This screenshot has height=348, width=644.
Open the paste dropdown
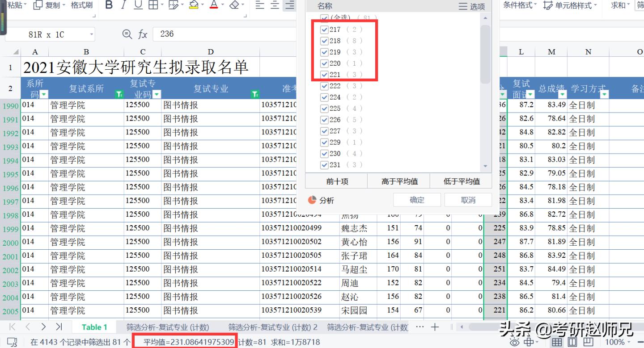tap(25, 5)
